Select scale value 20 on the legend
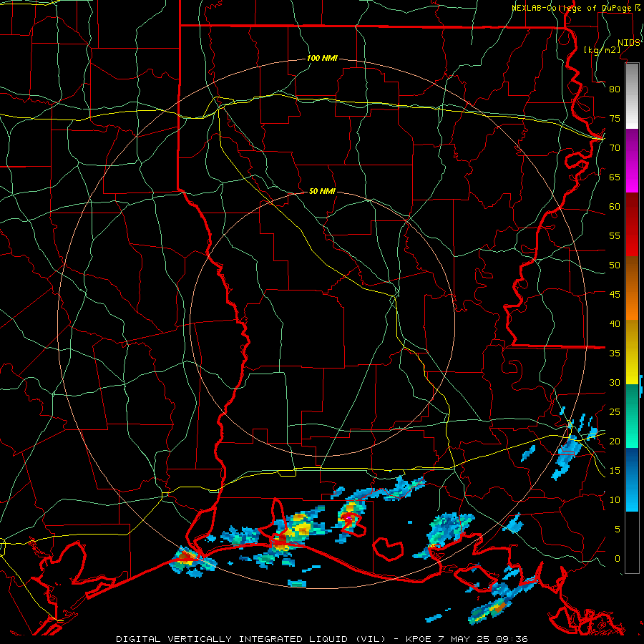This screenshot has width=644, height=644. 615,441
